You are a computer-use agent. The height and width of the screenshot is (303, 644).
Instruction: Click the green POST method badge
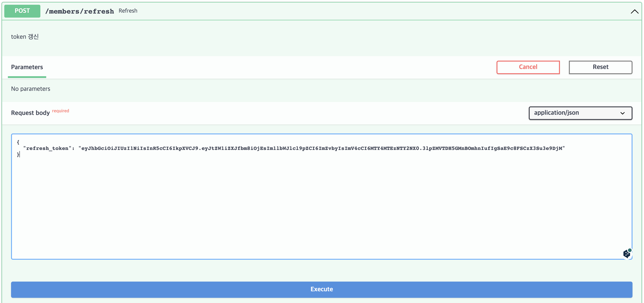(22, 11)
